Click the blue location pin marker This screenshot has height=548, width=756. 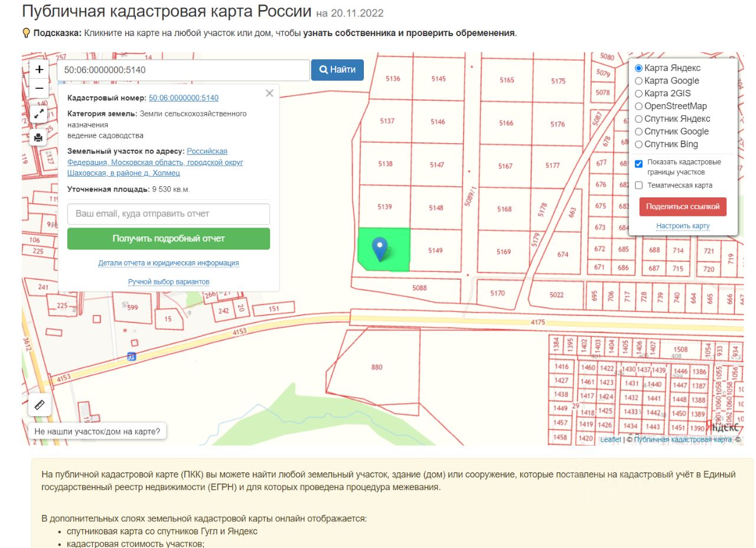(381, 249)
